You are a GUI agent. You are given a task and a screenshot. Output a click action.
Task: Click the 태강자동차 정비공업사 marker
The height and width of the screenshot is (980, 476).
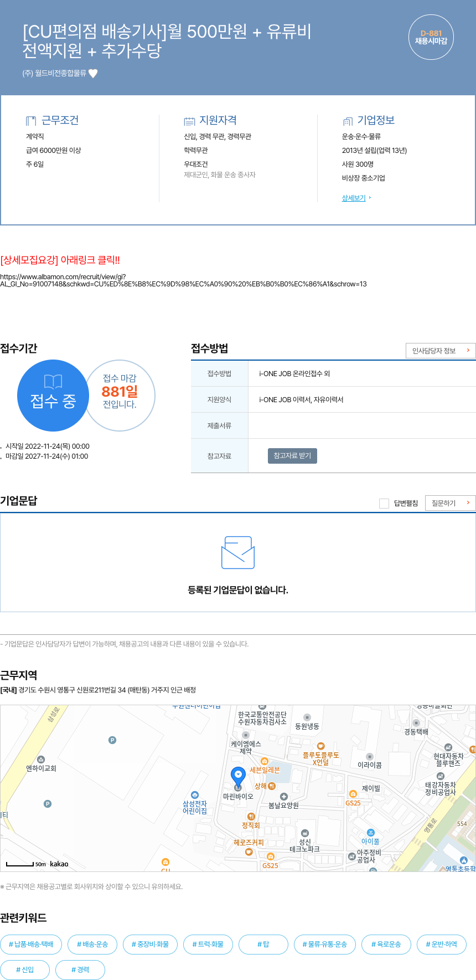pyautogui.click(x=441, y=776)
